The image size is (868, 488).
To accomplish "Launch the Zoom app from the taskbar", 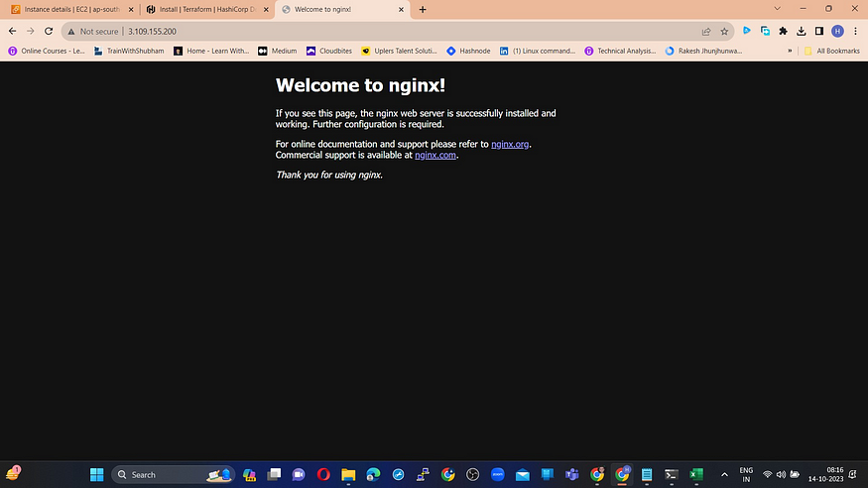I will 498,475.
